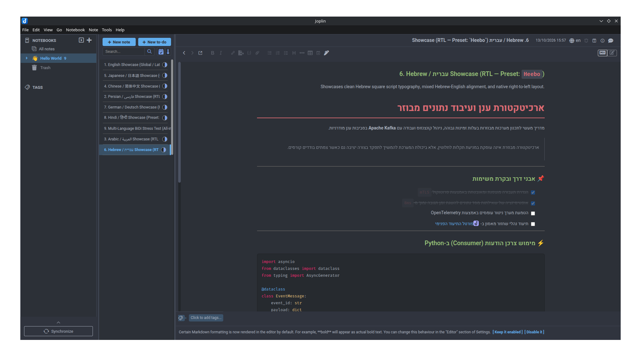Open the Tools menu
This screenshot has height=364, width=641.
coord(107,30)
